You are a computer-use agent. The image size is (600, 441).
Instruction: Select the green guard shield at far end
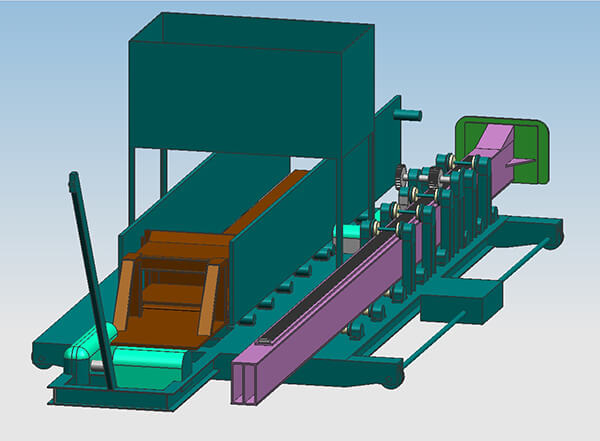(x=533, y=150)
